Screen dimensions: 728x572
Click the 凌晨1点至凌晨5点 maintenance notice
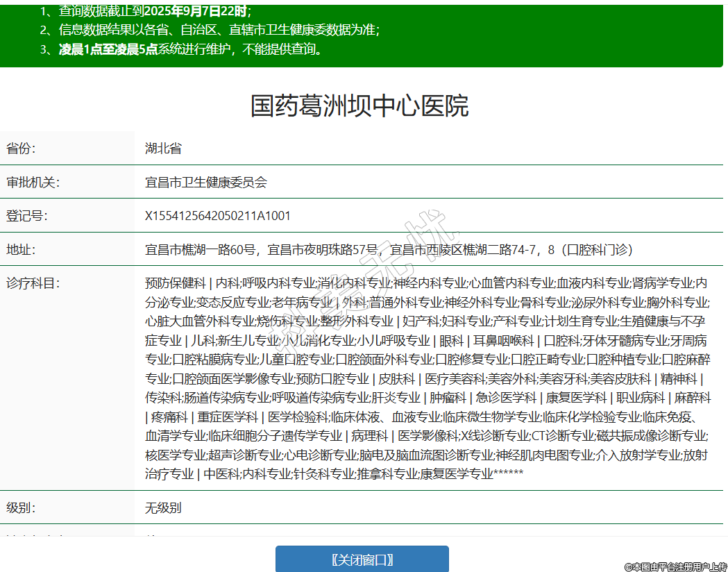(x=191, y=49)
